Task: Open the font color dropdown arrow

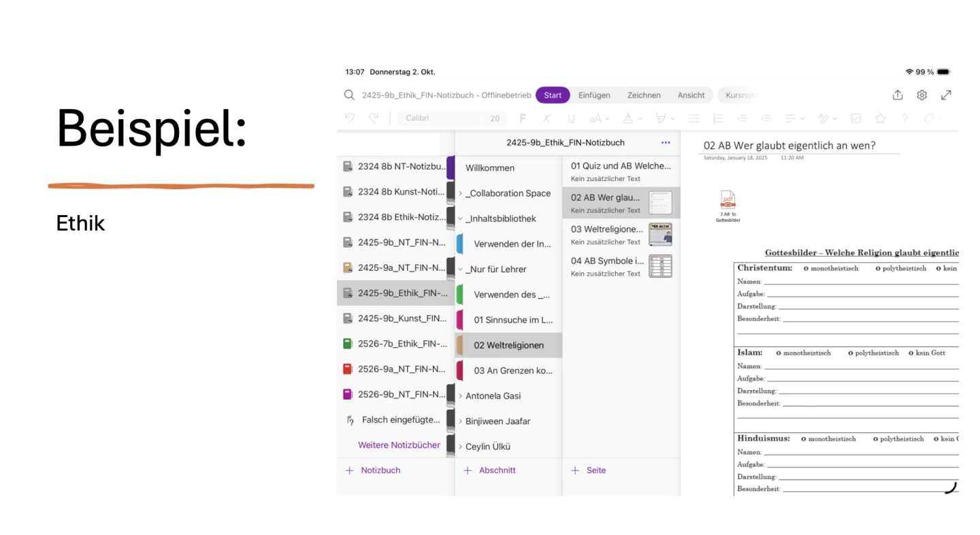Action: pyautogui.click(x=640, y=119)
